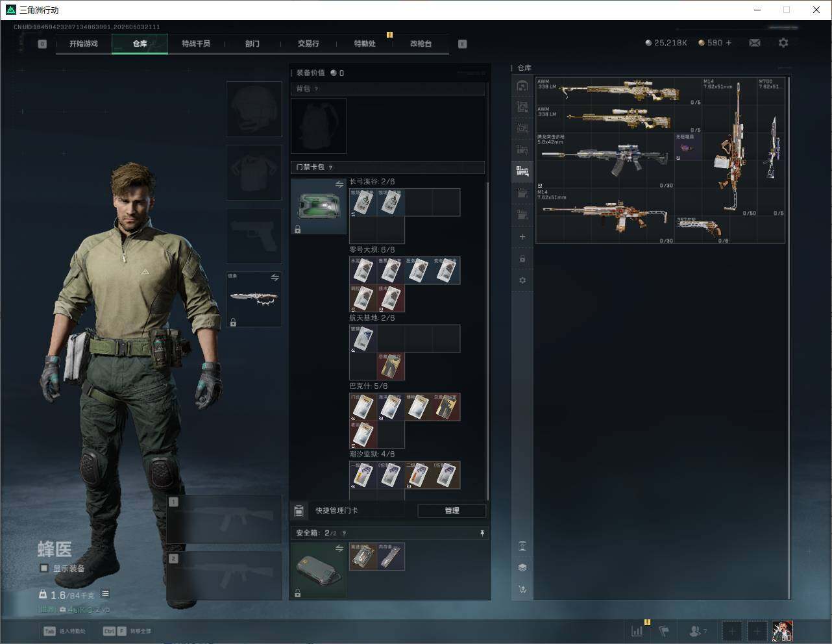Switch to the 改枪台 tab
Image resolution: width=832 pixels, height=644 pixels.
click(x=421, y=43)
